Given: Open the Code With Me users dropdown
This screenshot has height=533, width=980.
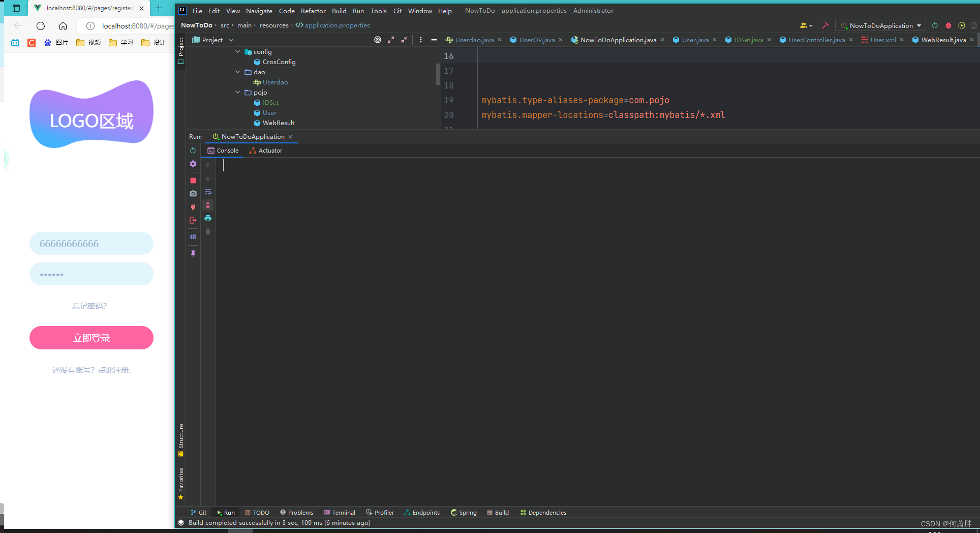Looking at the screenshot, I should [x=806, y=25].
